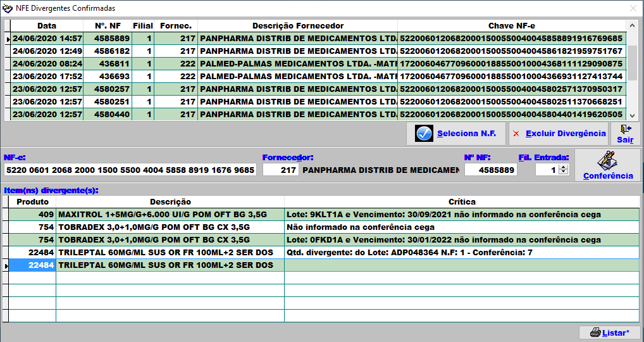The width and height of the screenshot is (644, 342).
Task: Click critique 'Qtd. divergente: do Lote: ADP048364'
Action: (462, 253)
